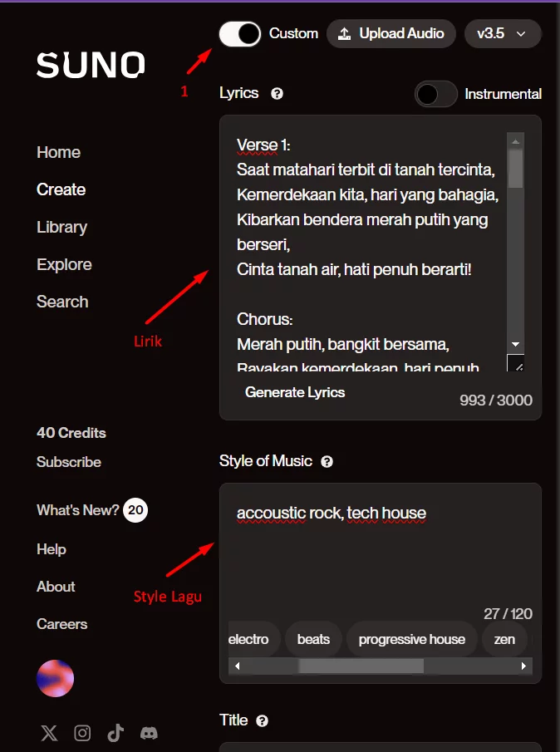Screen dimensions: 560x752
Task: Open the TikTok icon link
Action: 115,733
